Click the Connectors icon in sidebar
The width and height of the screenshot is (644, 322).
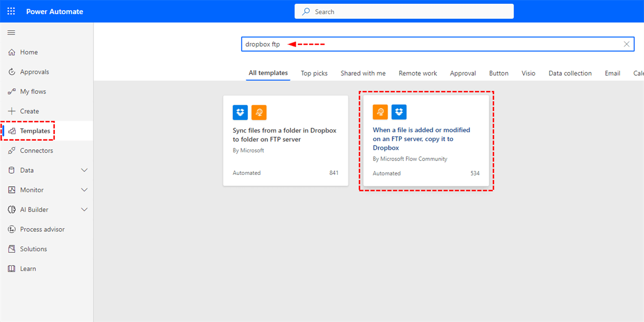pyautogui.click(x=12, y=151)
